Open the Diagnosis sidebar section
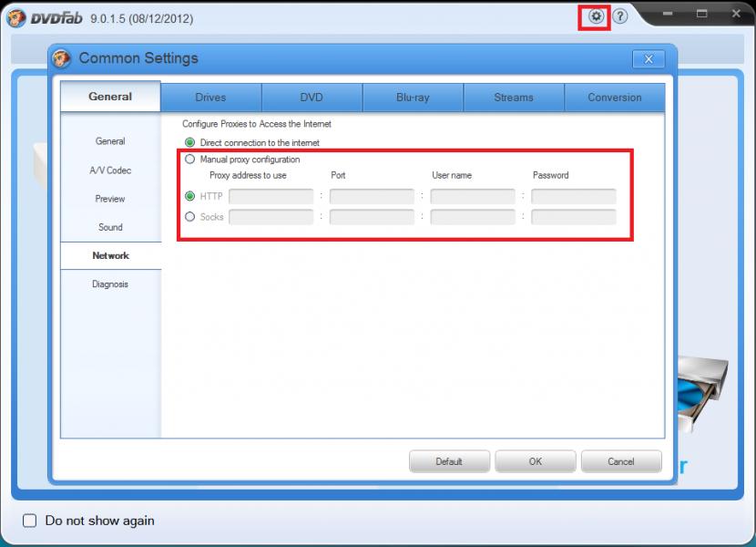 coord(110,284)
